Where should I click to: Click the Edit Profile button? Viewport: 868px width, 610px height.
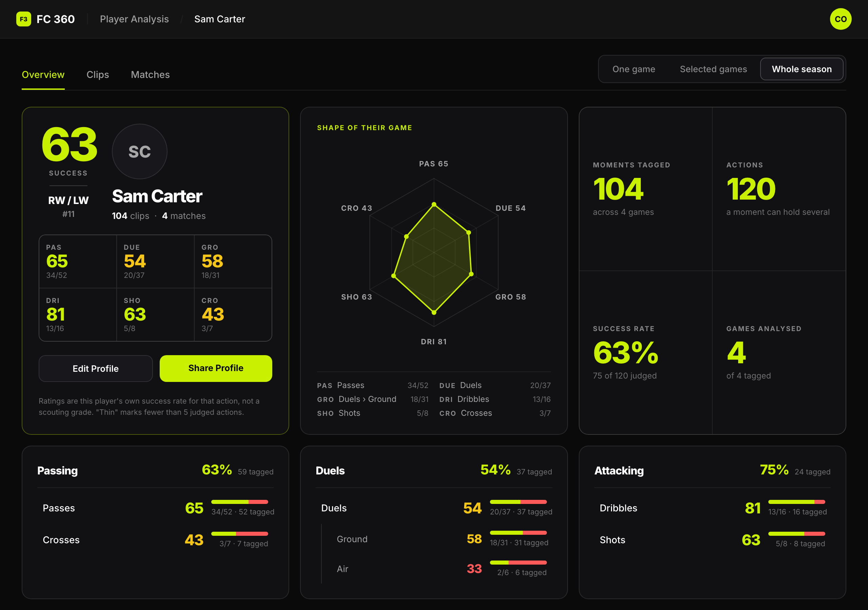click(x=96, y=368)
